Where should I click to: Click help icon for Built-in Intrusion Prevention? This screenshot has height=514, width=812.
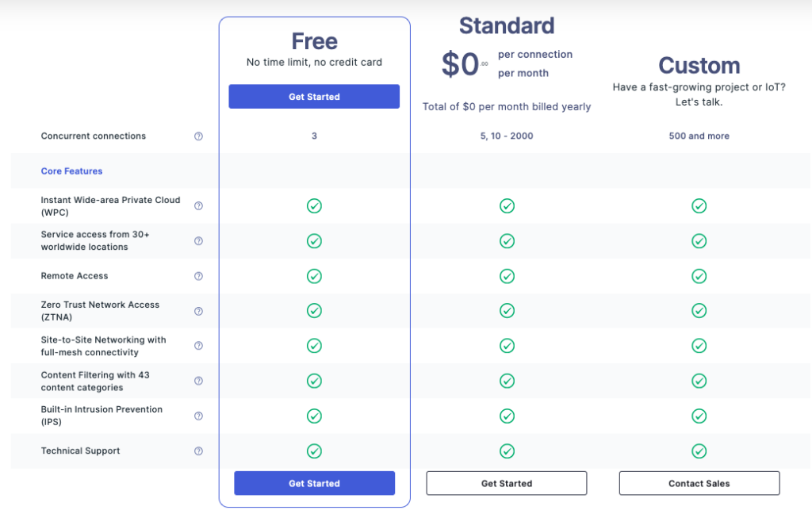pos(198,416)
